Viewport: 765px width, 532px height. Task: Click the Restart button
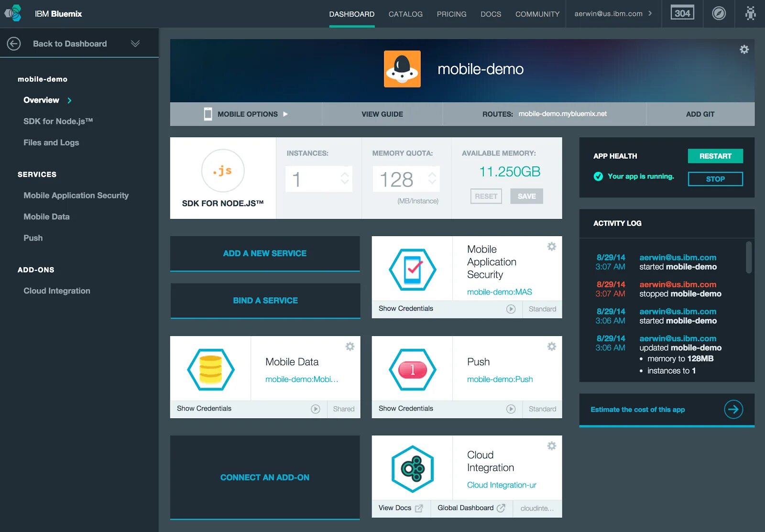click(x=715, y=156)
